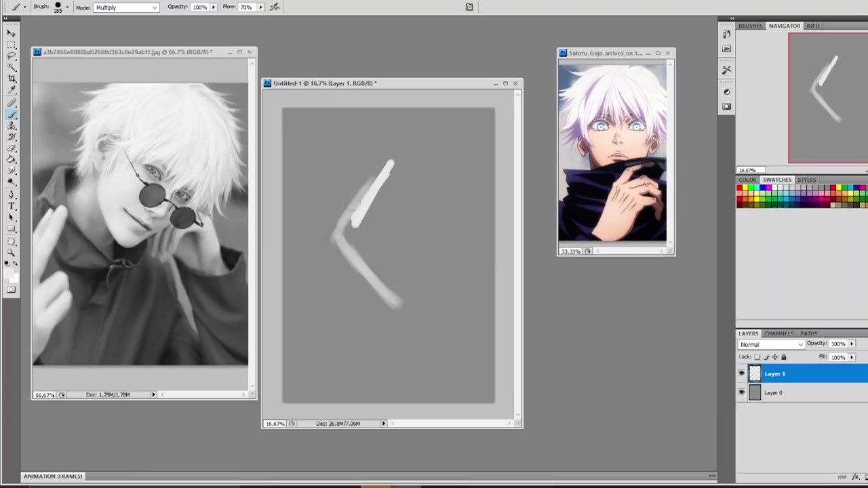Image resolution: width=868 pixels, height=488 pixels.
Task: Hide Layer 0 with eye icon
Action: point(741,392)
